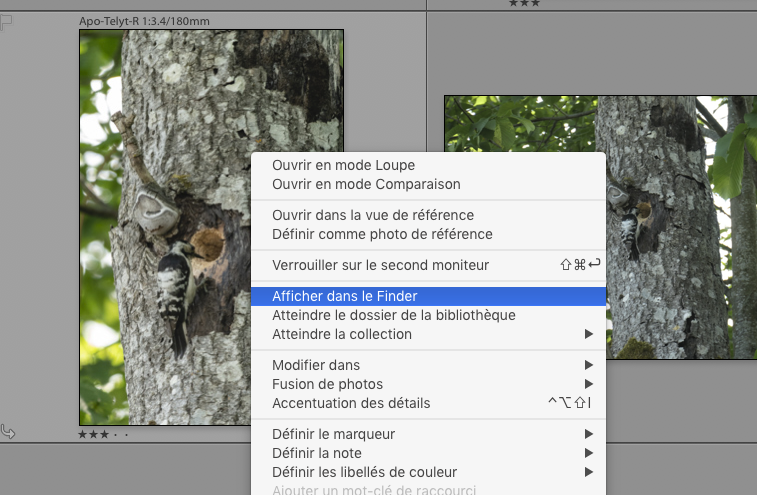The width and height of the screenshot is (757, 495).
Task: Choose Ouvrir dans la vue de référence
Action: [372, 215]
